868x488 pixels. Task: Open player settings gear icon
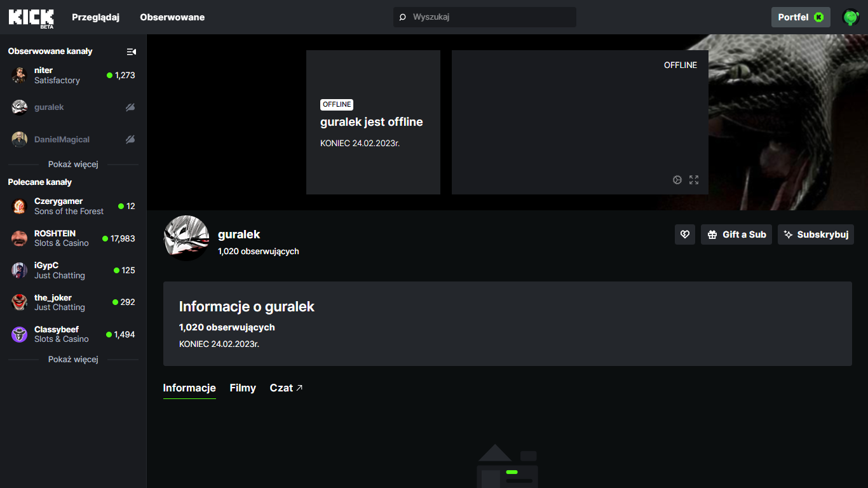point(677,180)
